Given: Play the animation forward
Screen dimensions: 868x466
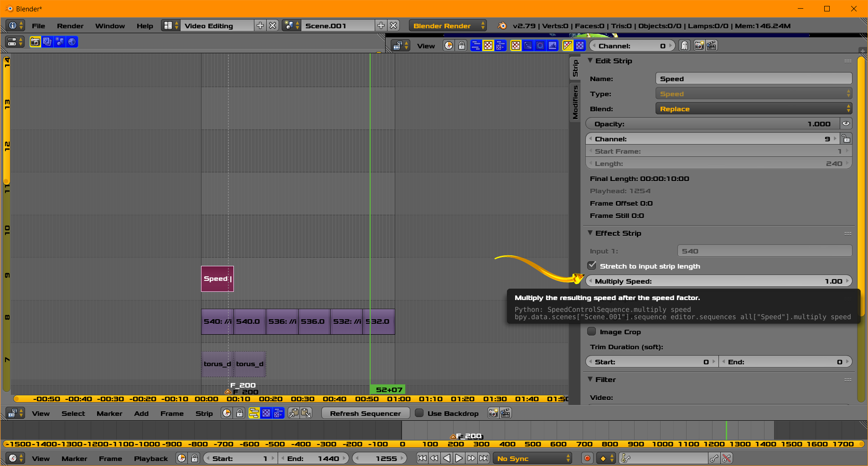Looking at the screenshot, I should tap(459, 458).
